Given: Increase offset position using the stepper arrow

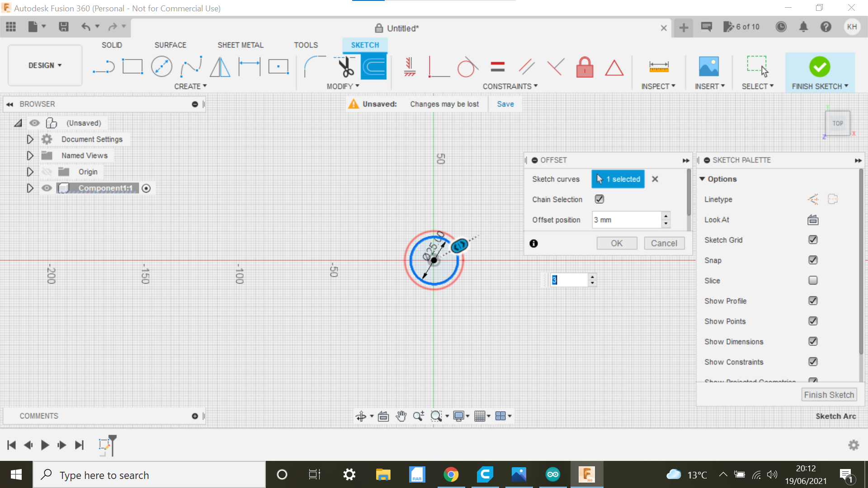Looking at the screenshot, I should (x=665, y=217).
